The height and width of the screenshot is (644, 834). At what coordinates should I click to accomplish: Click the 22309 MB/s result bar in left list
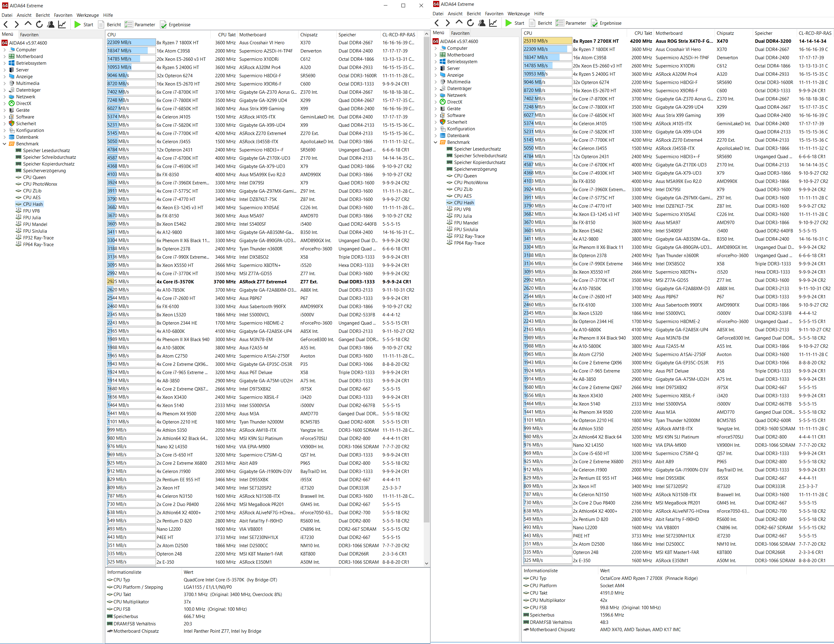point(131,42)
